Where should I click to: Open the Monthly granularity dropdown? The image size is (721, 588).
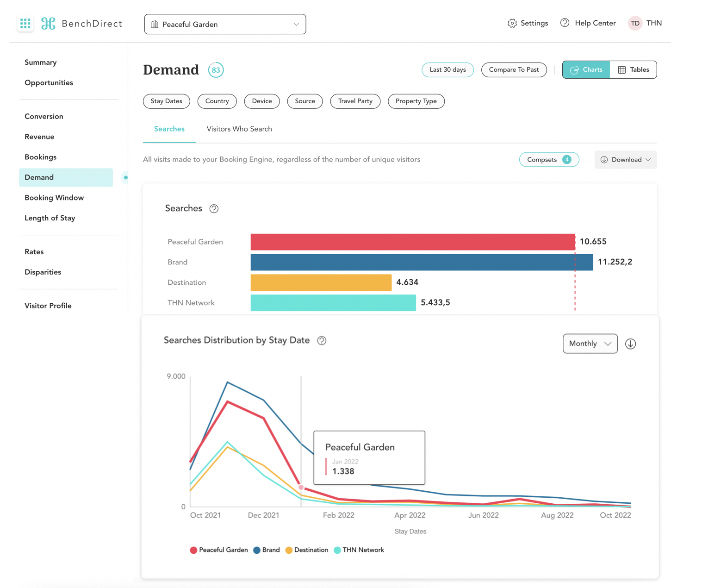click(590, 344)
